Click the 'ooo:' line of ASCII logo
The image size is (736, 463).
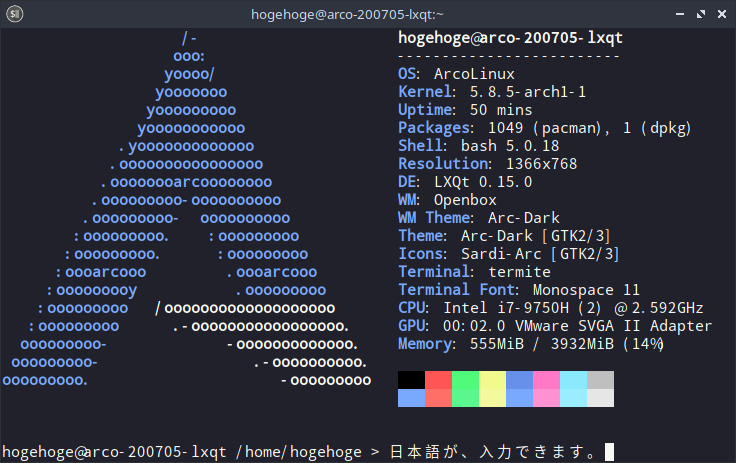[189, 56]
